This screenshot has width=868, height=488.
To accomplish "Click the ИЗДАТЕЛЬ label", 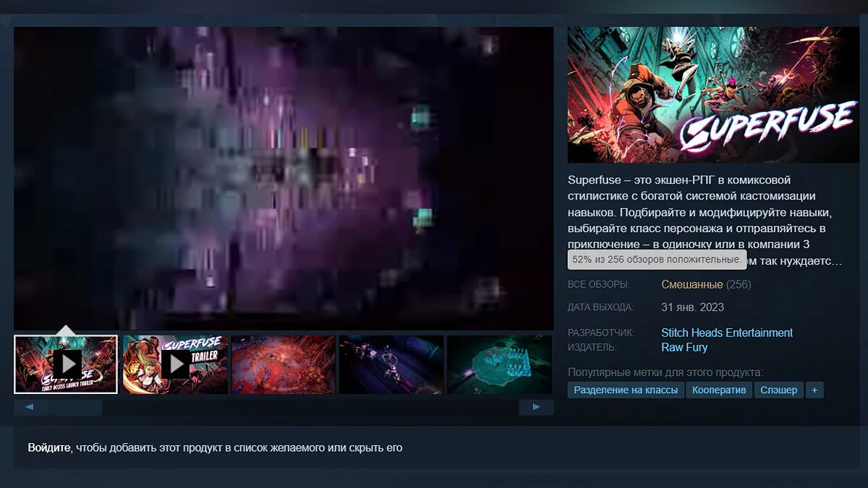I will coord(592,348).
